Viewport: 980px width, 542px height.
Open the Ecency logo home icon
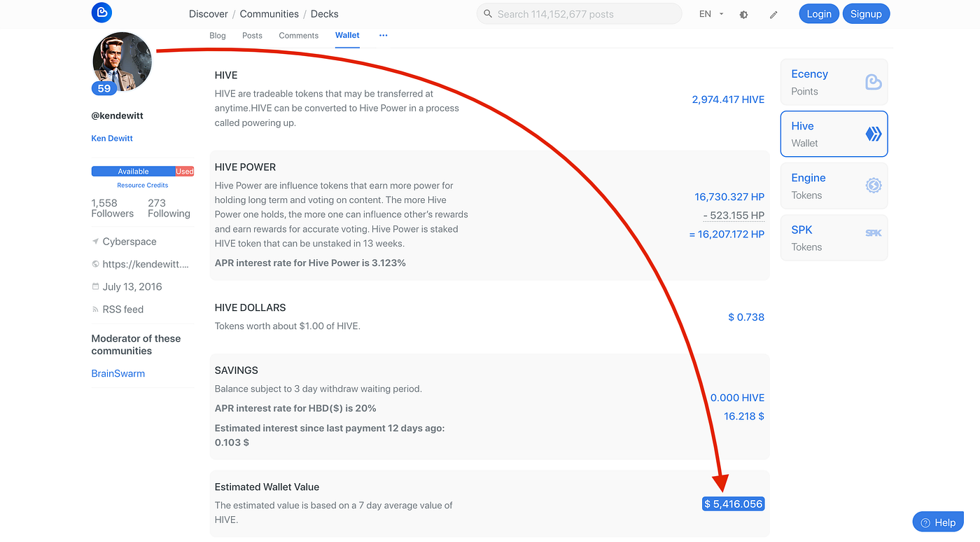101,13
